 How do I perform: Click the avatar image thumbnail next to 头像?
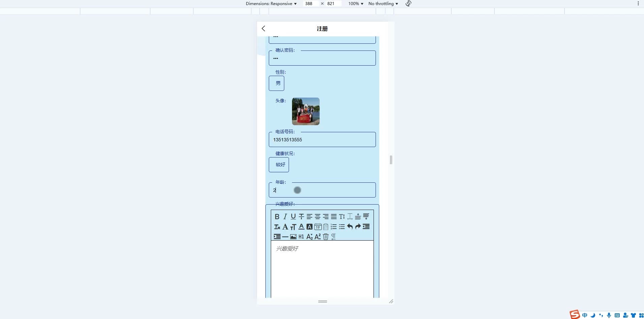coord(305,111)
